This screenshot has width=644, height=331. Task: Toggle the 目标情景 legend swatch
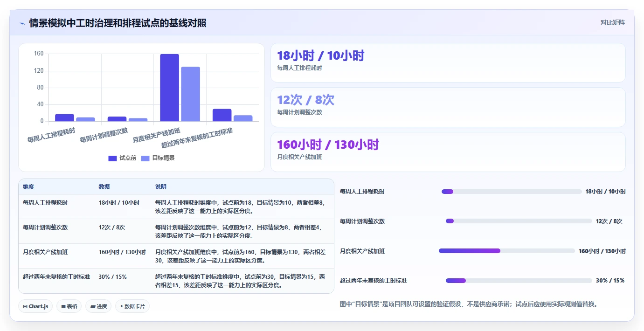click(145, 158)
